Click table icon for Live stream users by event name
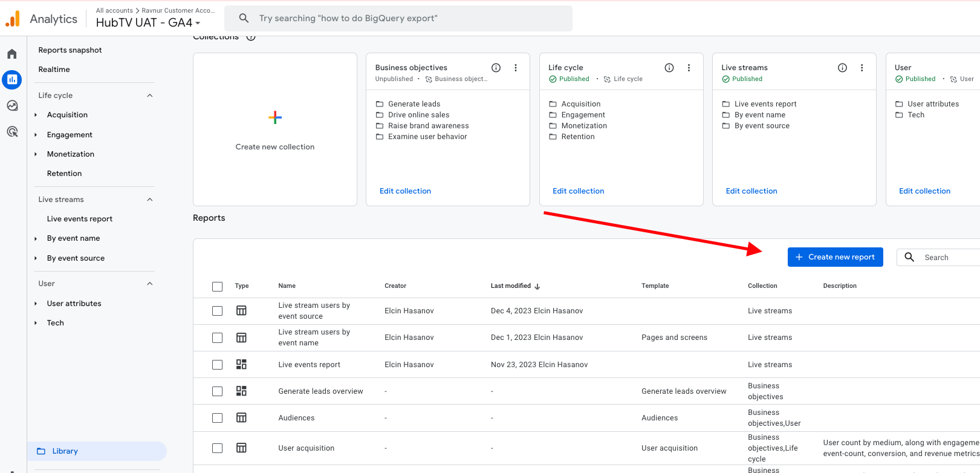Viewport: 980px width, 473px height. coord(241,338)
